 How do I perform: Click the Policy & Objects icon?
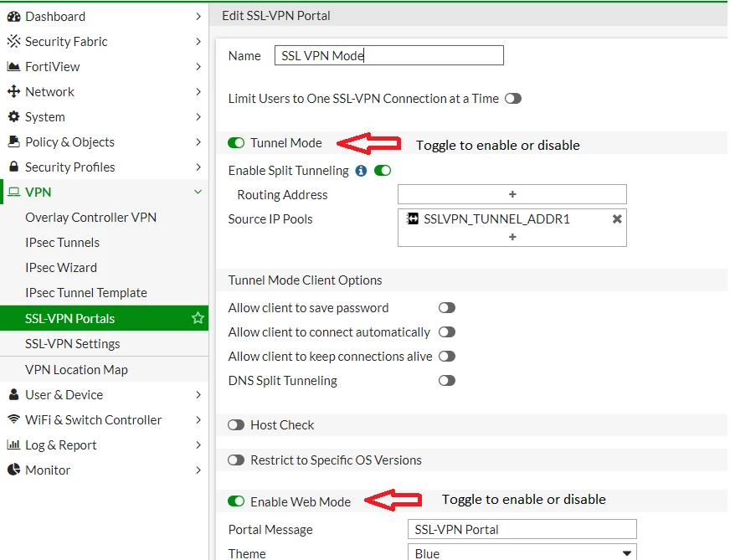click(14, 141)
